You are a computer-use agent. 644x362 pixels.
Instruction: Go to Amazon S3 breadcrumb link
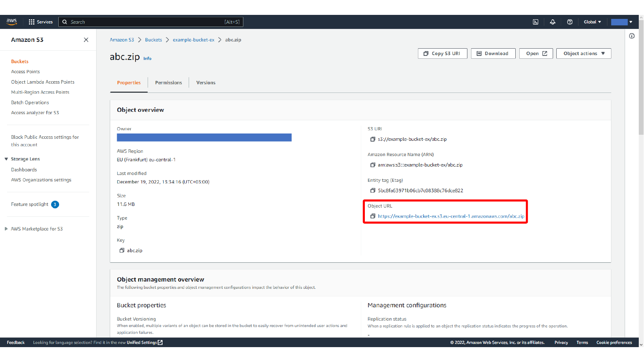click(122, 40)
